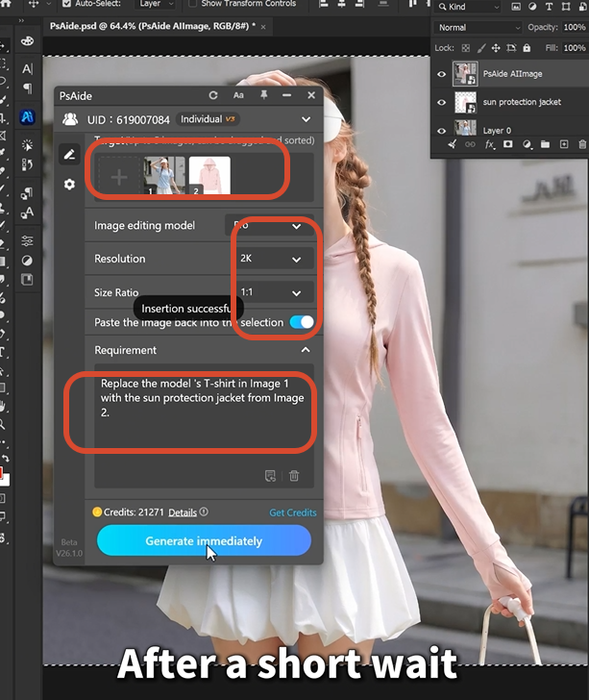Open PsAide settings gear in sidebar

click(x=69, y=185)
